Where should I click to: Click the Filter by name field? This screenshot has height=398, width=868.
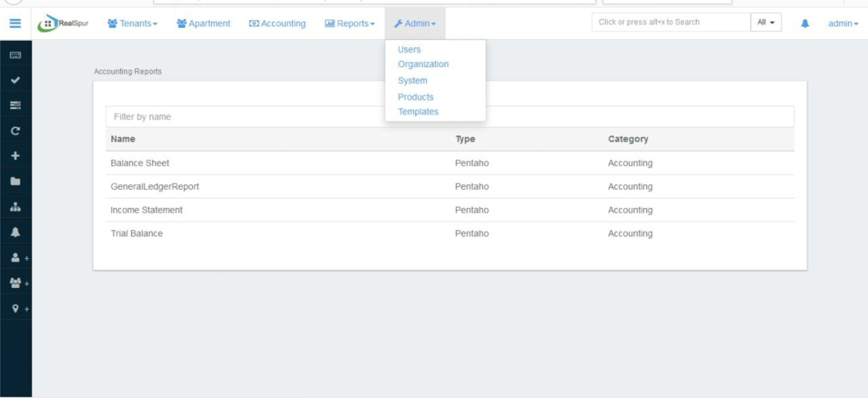point(450,117)
